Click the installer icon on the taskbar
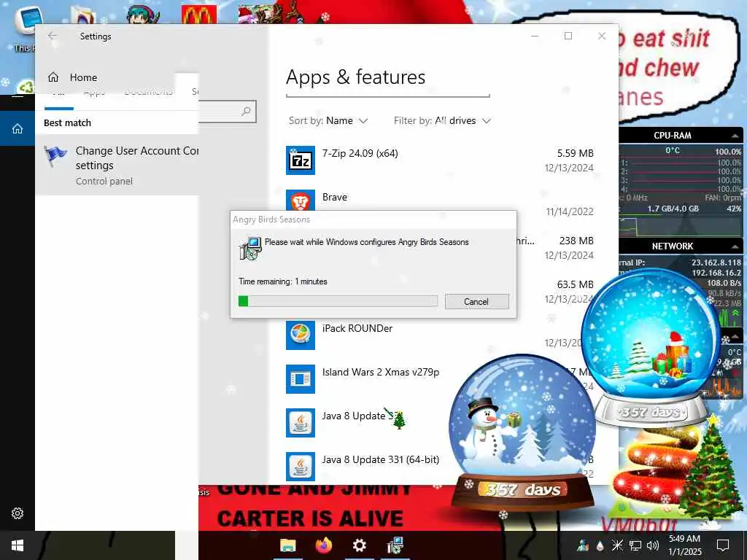Viewport: 747px width, 560px height. pyautogui.click(x=395, y=545)
